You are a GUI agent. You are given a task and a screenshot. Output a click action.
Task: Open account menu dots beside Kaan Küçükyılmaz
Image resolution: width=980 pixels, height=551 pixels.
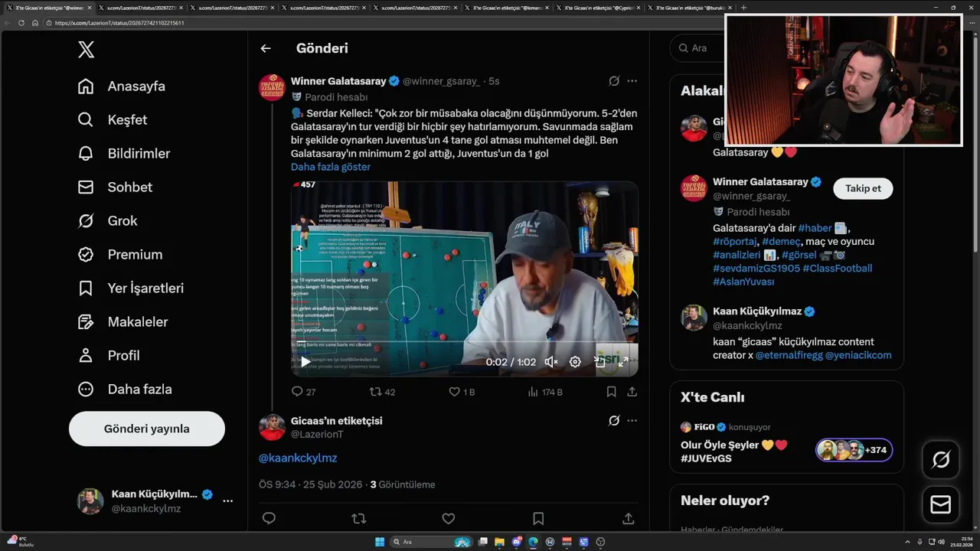(227, 500)
